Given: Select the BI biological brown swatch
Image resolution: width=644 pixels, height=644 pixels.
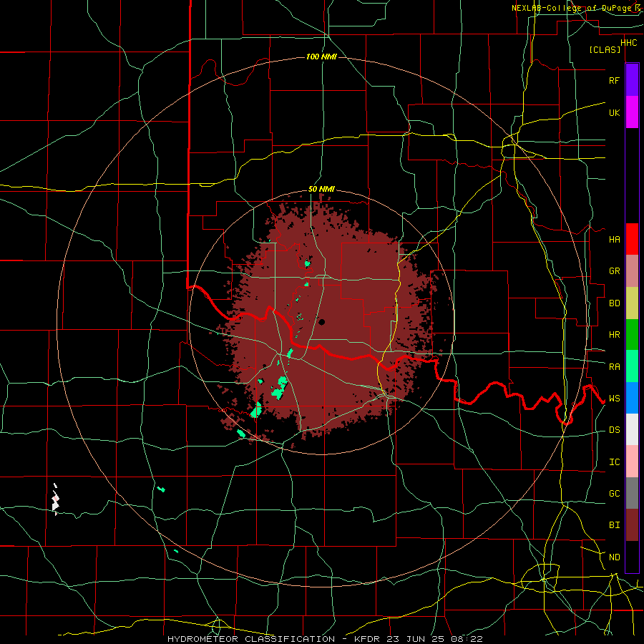Looking at the screenshot, I should [x=632, y=525].
